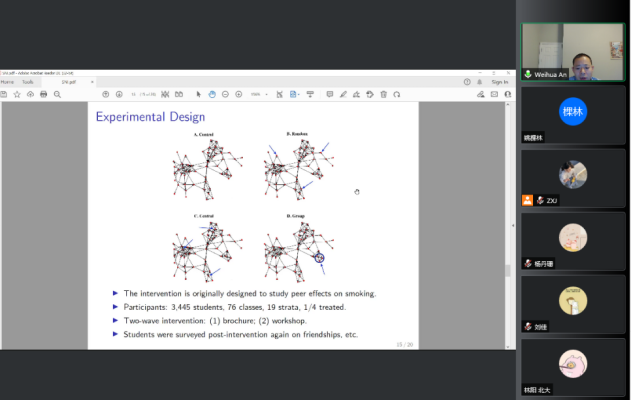
Task: Click the page number input field
Action: coord(133,94)
